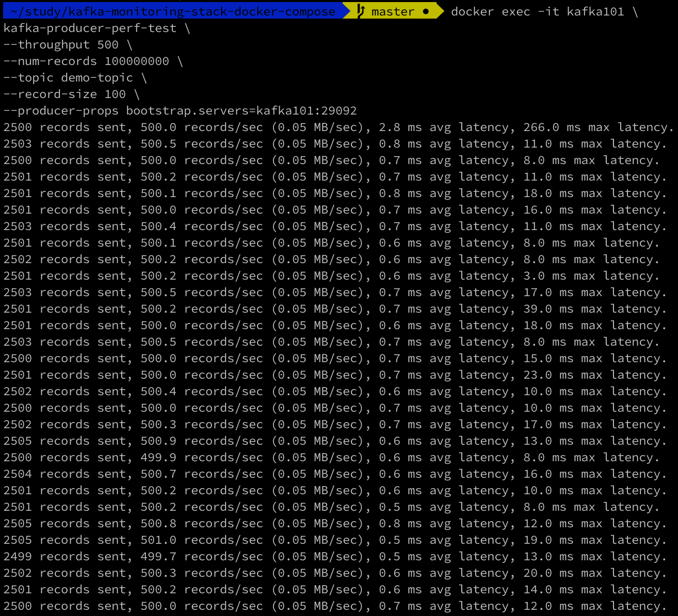
Task: Select the ~/study/kafka-monitoring-stack-docker-compose path segment
Action: coord(173,11)
